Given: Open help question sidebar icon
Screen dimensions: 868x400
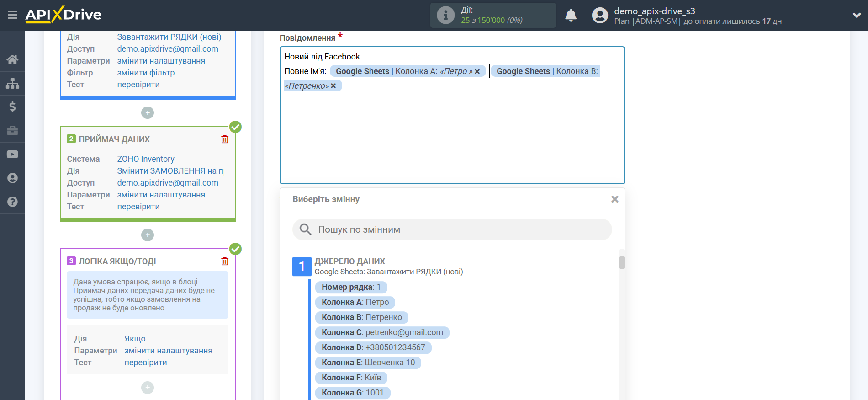Looking at the screenshot, I should point(12,202).
